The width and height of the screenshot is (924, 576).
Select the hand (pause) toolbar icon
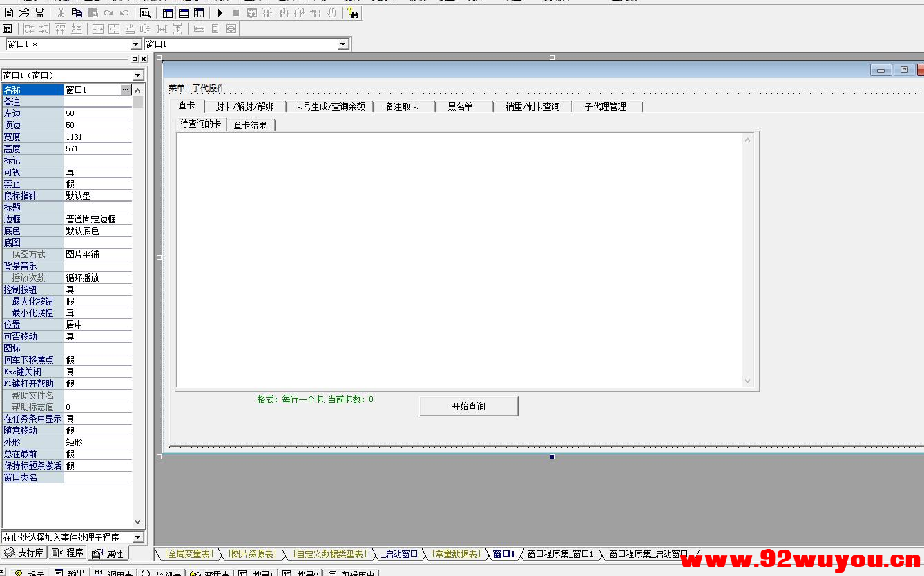click(333, 12)
